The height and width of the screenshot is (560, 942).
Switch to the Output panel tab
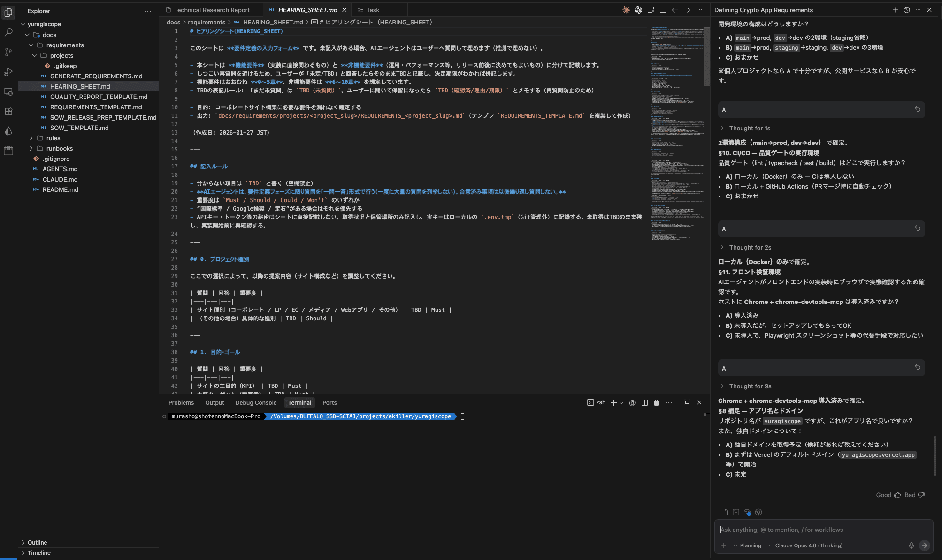(214, 402)
